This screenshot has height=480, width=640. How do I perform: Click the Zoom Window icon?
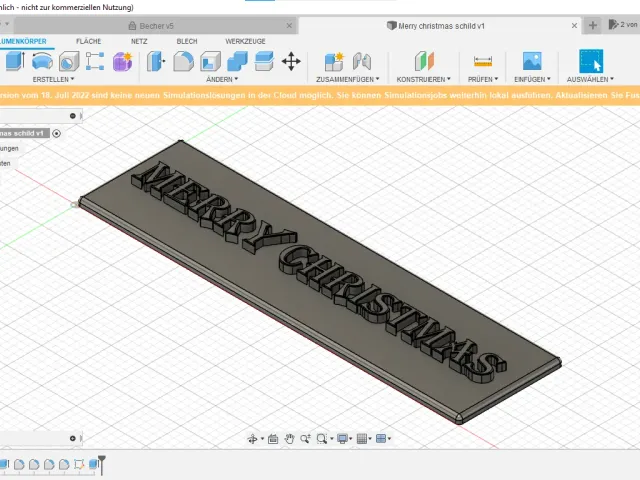pyautogui.click(x=322, y=439)
